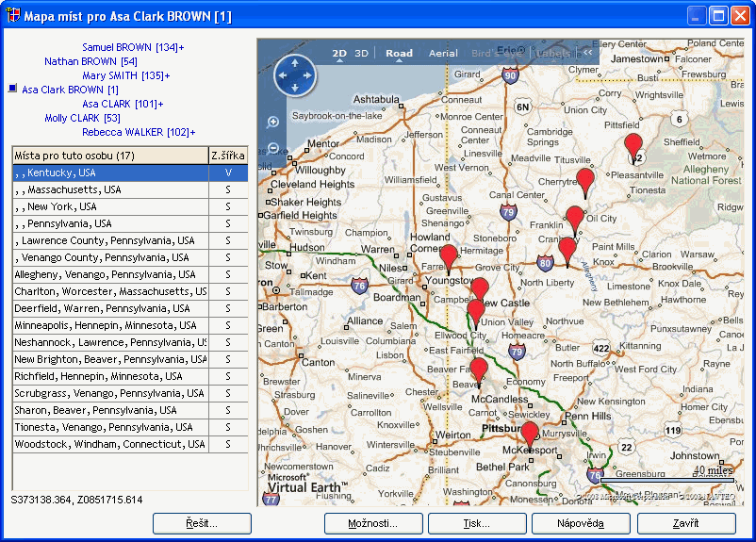Collapse the map toolbar with the double chevron
The height and width of the screenshot is (542, 756).
pyautogui.click(x=587, y=53)
